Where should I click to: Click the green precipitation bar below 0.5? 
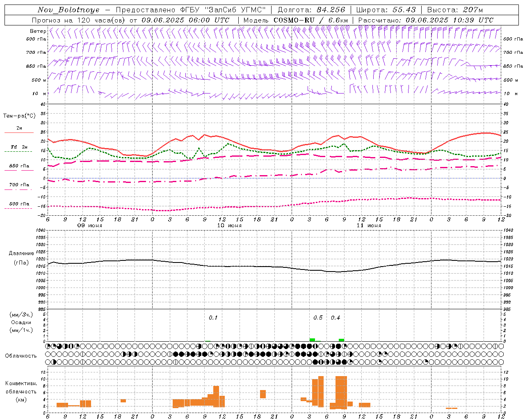click(x=312, y=340)
